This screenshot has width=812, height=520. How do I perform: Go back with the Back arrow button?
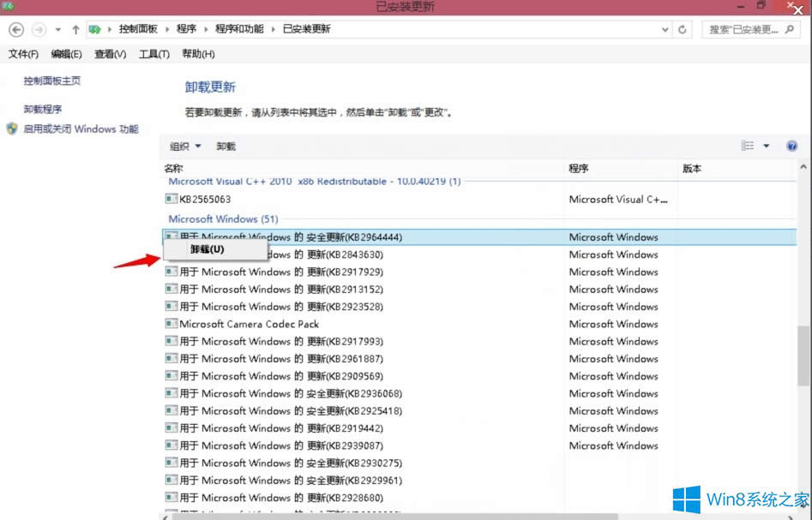16,29
